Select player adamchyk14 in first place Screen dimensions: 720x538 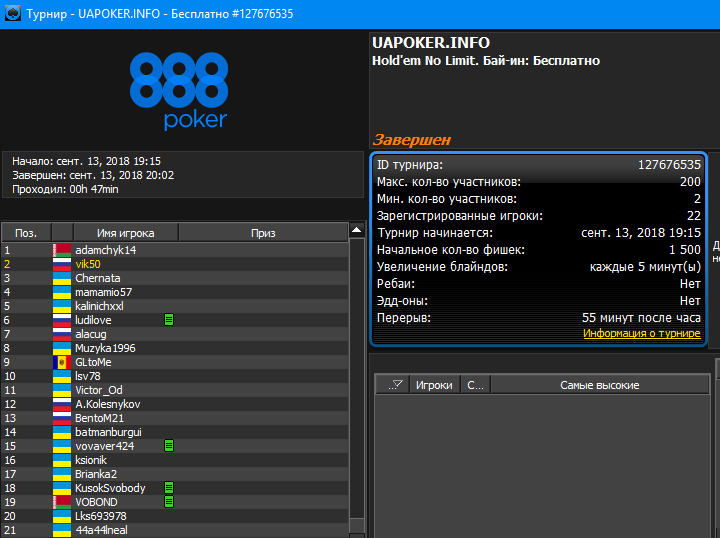click(x=174, y=250)
